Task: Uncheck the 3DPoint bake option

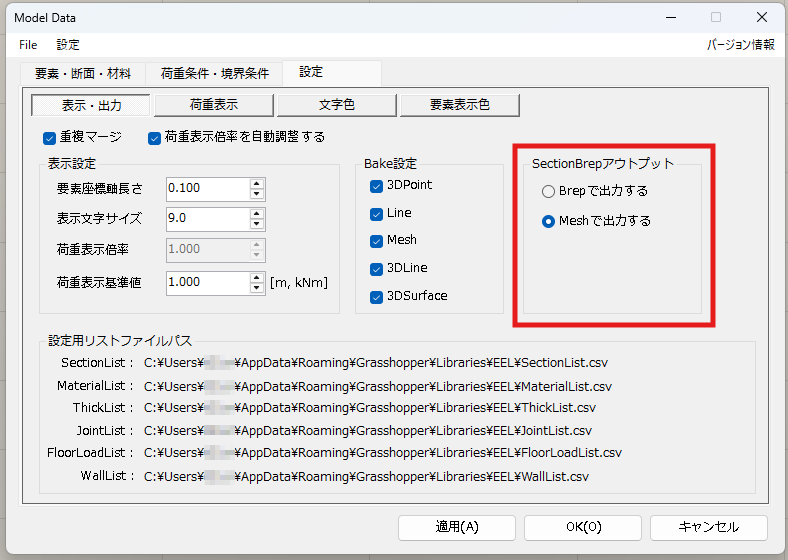Action: click(x=376, y=186)
